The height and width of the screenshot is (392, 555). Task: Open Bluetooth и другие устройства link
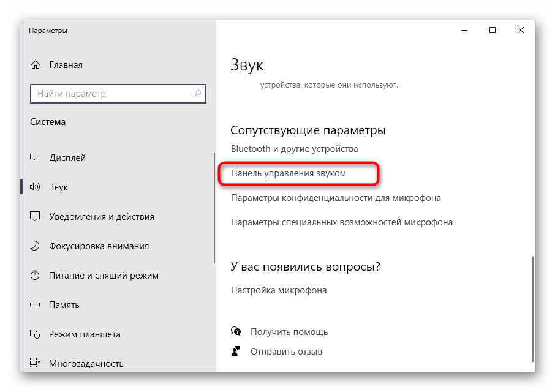[x=294, y=149]
